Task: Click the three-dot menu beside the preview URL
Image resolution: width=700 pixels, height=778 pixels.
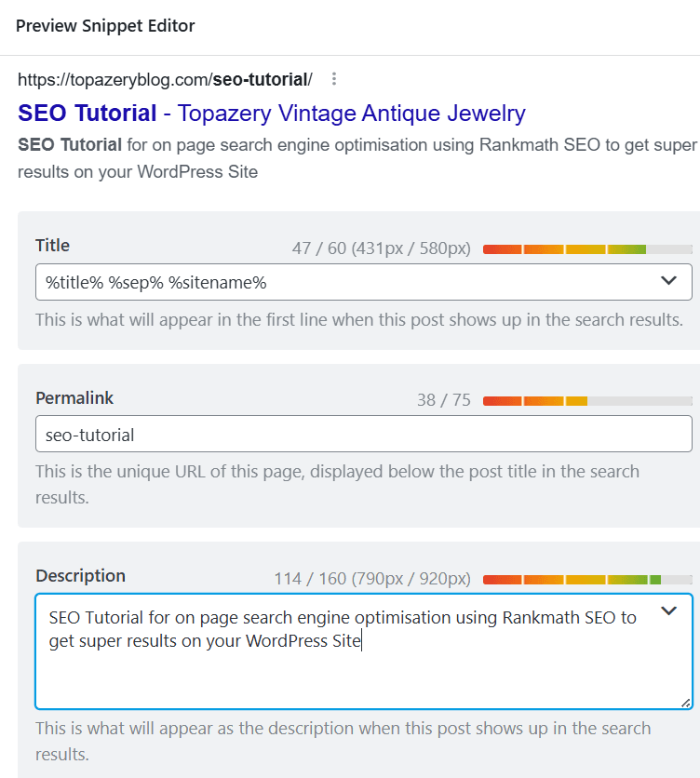Action: (335, 79)
